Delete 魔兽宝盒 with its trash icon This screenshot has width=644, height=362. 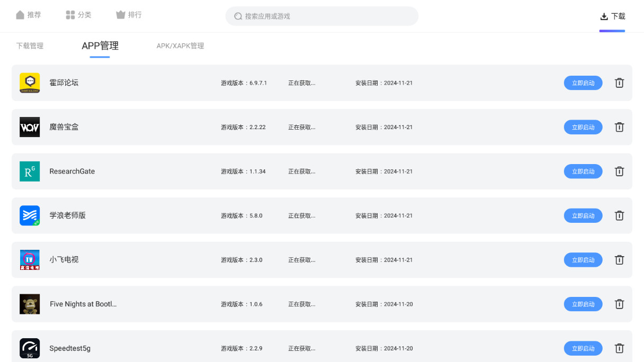pos(619,127)
